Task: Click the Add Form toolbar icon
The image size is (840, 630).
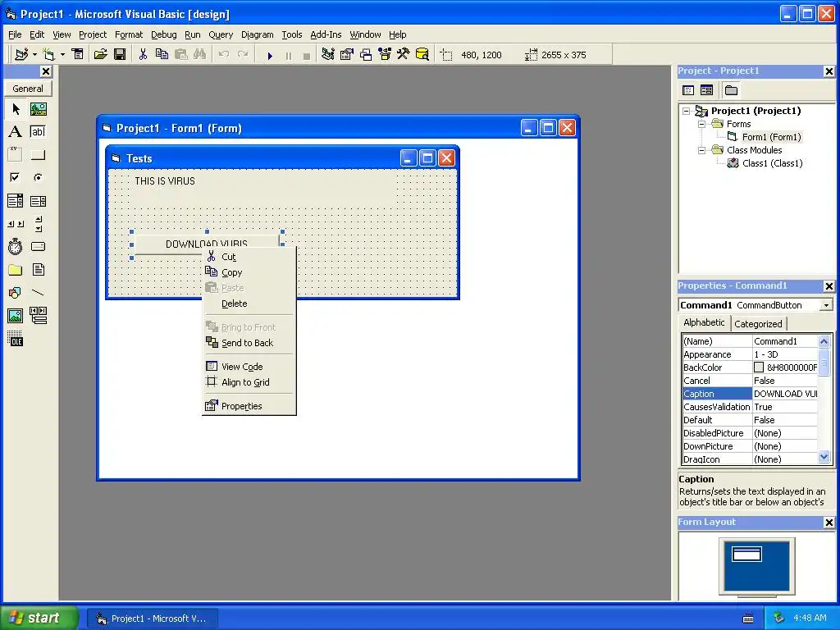Action: pos(48,55)
